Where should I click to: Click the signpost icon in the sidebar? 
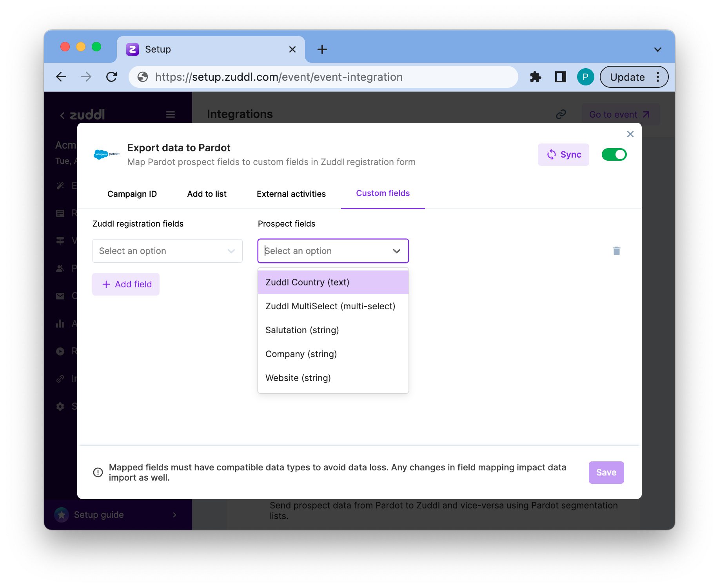[x=60, y=241]
